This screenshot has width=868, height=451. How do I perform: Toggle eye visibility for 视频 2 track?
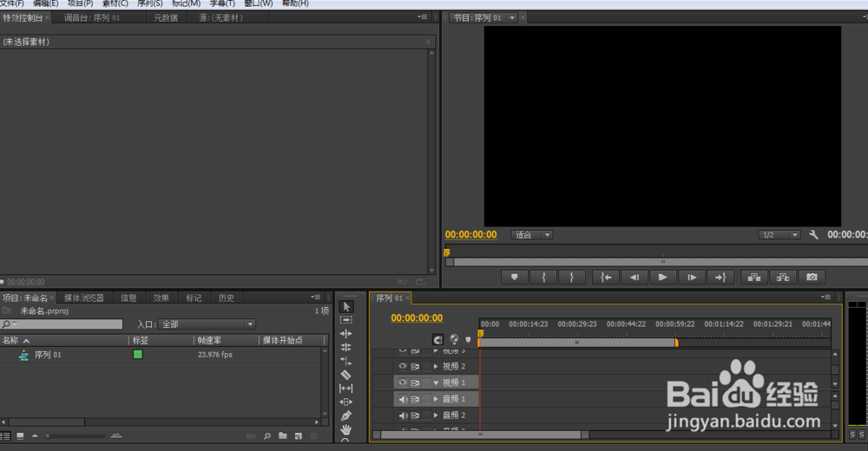point(403,366)
